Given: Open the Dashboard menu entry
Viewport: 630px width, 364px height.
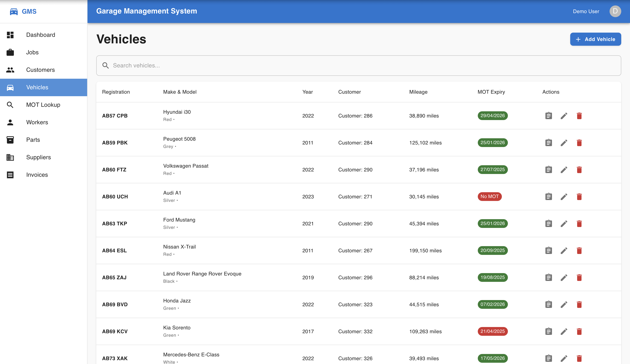Looking at the screenshot, I should click(x=40, y=35).
